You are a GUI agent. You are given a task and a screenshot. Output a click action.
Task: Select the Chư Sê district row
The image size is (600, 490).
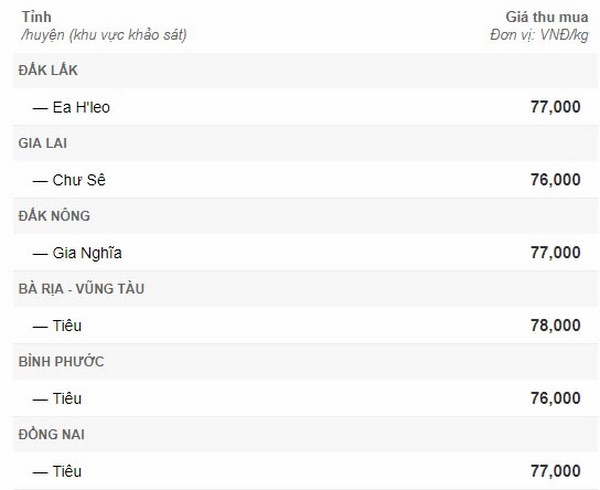point(307,180)
